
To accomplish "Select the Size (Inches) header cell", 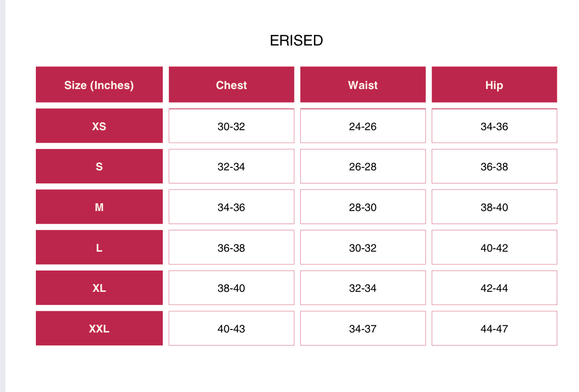I will click(99, 84).
